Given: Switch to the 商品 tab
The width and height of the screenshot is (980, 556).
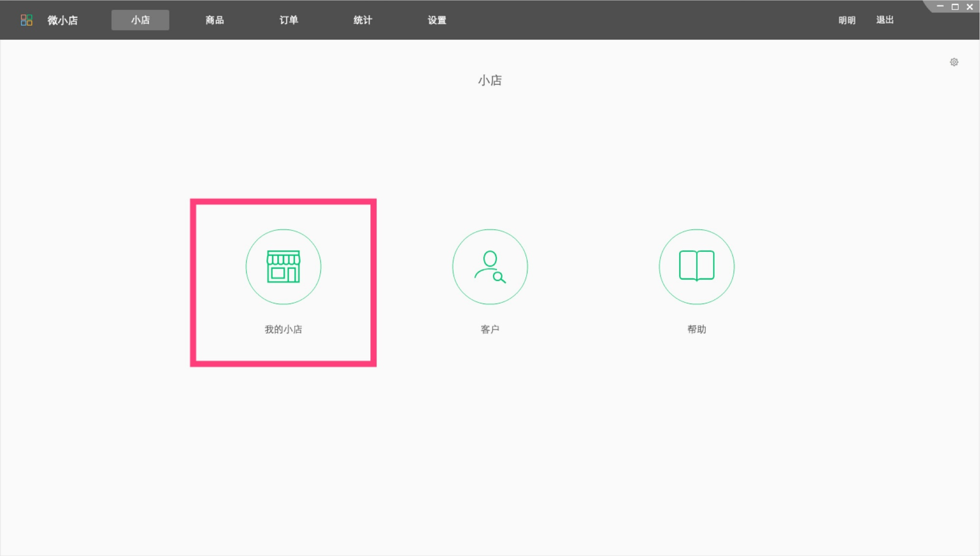Looking at the screenshot, I should click(214, 20).
